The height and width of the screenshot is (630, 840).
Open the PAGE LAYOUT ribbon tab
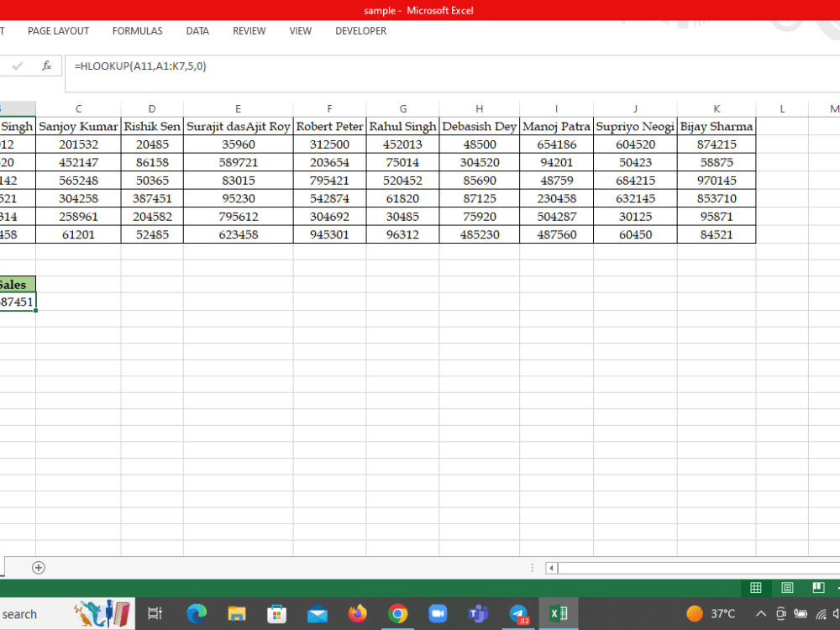point(59,31)
